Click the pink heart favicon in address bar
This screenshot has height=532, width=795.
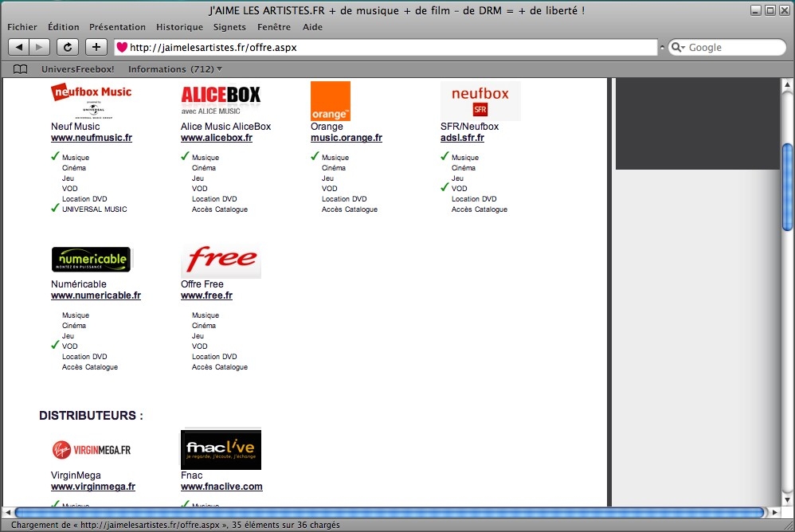coord(122,48)
